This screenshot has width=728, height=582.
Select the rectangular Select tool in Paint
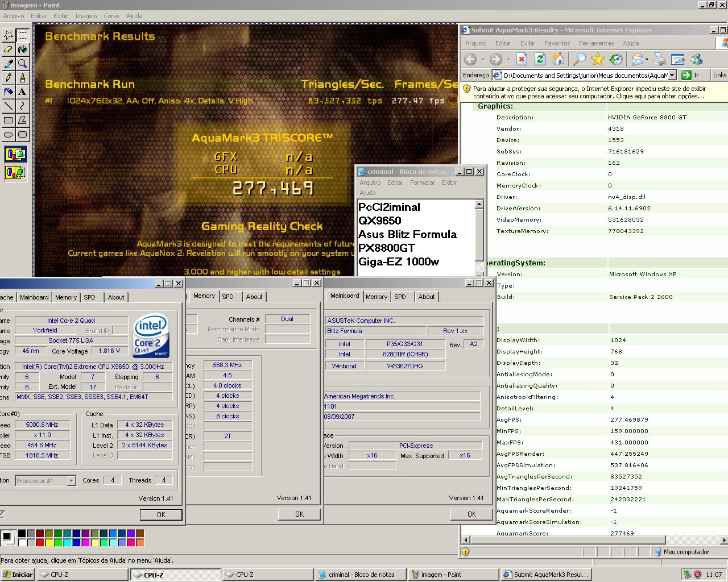[23, 36]
